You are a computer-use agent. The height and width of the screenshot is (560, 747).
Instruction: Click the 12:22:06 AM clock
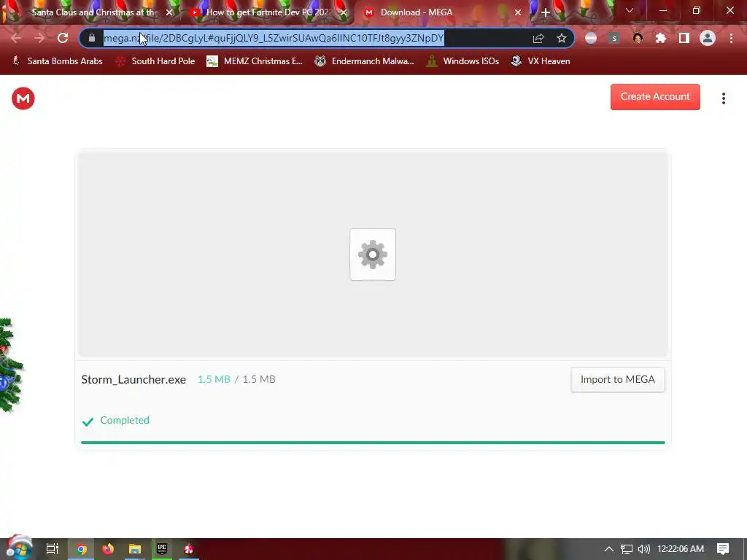click(x=681, y=549)
